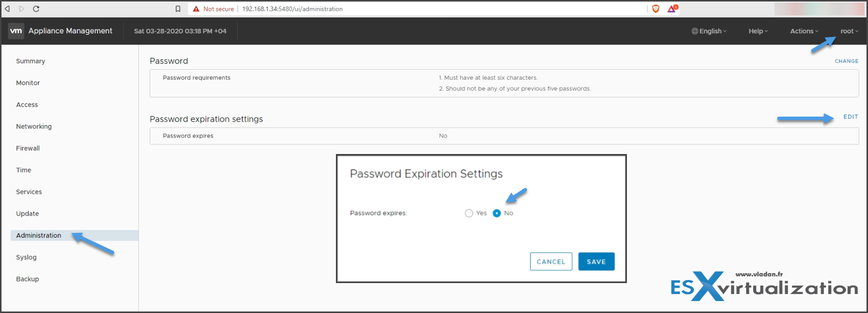Click the bookmark icon in address bar
This screenshot has width=868, height=313.
pos(178,9)
